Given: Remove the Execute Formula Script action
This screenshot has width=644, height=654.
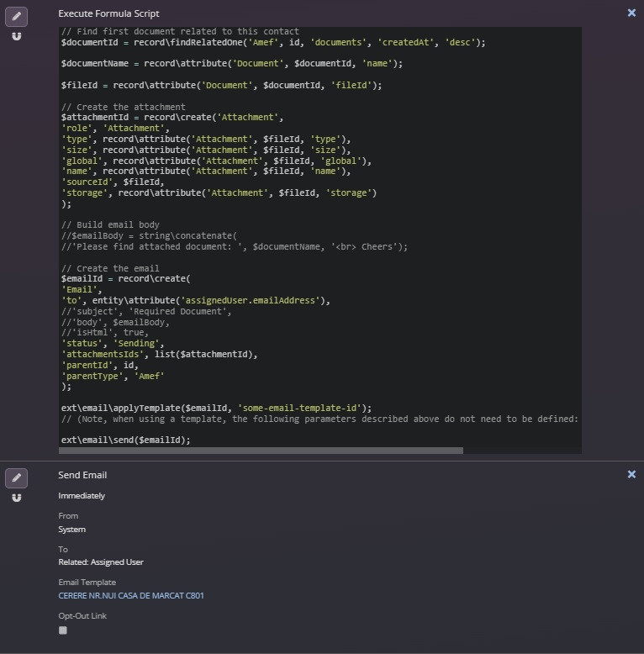Looking at the screenshot, I should click(631, 13).
